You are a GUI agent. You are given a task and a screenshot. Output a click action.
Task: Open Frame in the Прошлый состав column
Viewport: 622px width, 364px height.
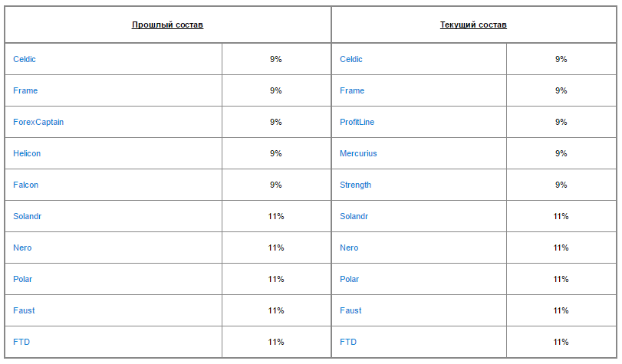25,90
